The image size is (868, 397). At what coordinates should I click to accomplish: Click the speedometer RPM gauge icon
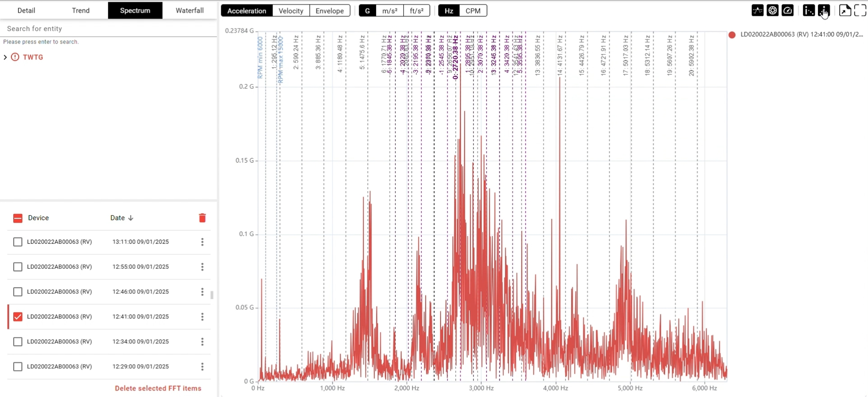pyautogui.click(x=787, y=11)
